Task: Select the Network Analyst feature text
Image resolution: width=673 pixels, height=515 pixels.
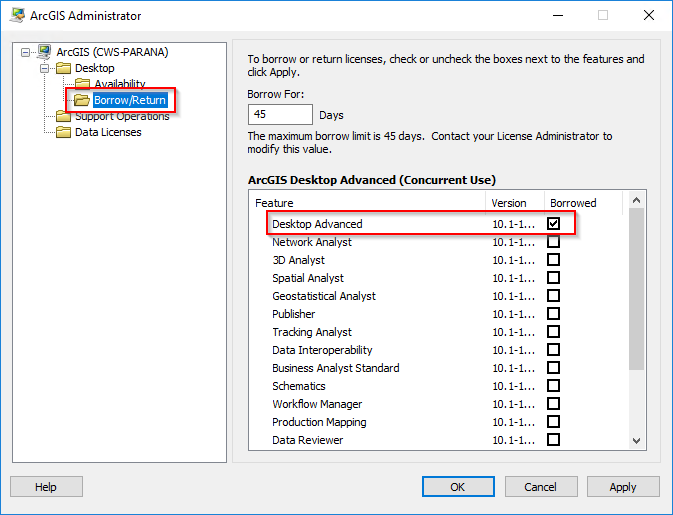Action: [x=312, y=242]
